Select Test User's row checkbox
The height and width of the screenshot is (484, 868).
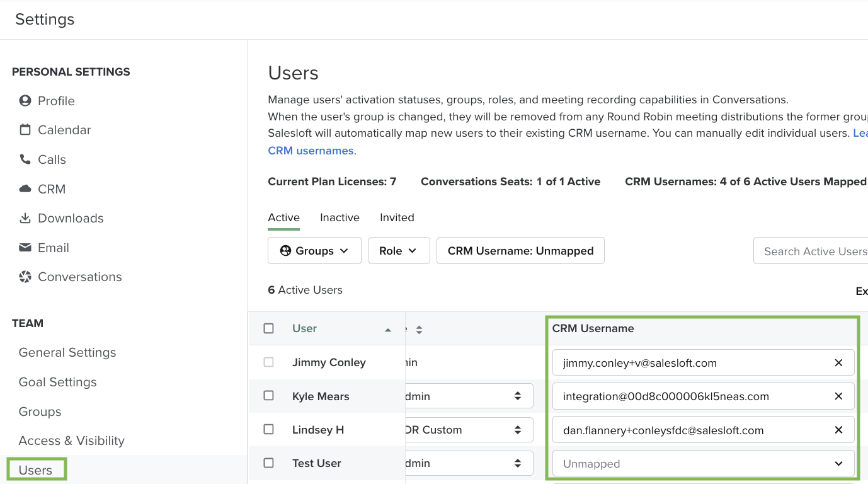(268, 463)
